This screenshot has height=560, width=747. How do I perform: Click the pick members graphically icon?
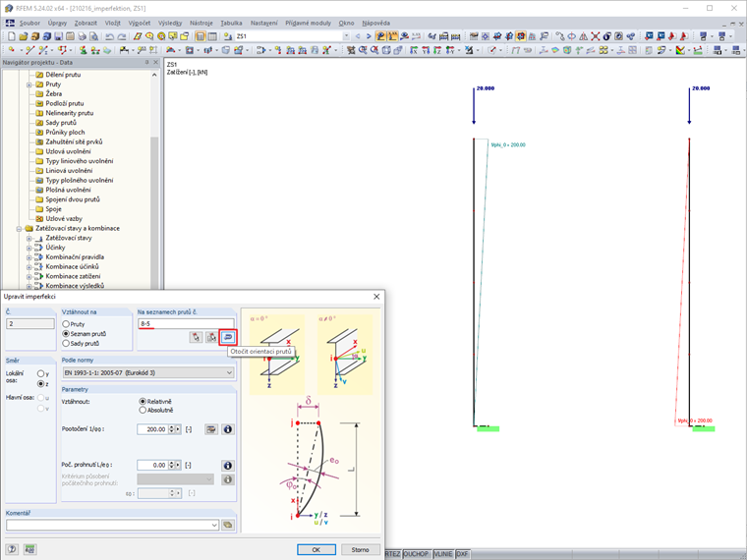pyautogui.click(x=196, y=337)
